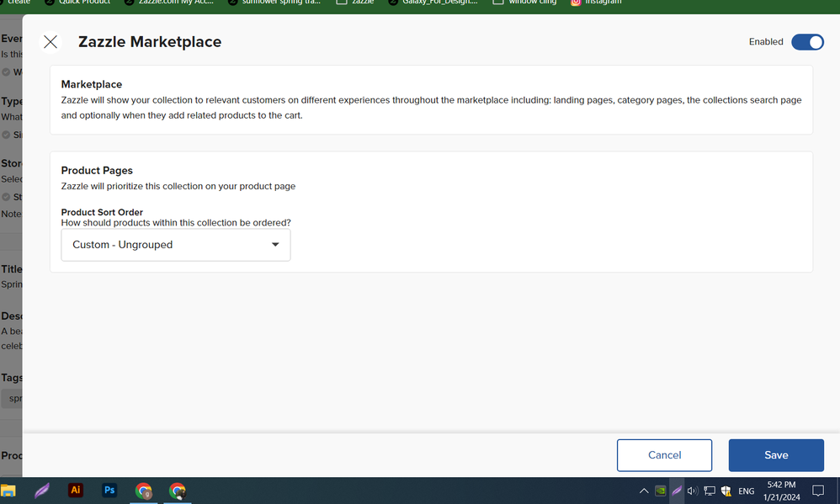Screen dimensions: 840x504
Task: Open the window cling bookmark folder
Action: [x=525, y=3]
